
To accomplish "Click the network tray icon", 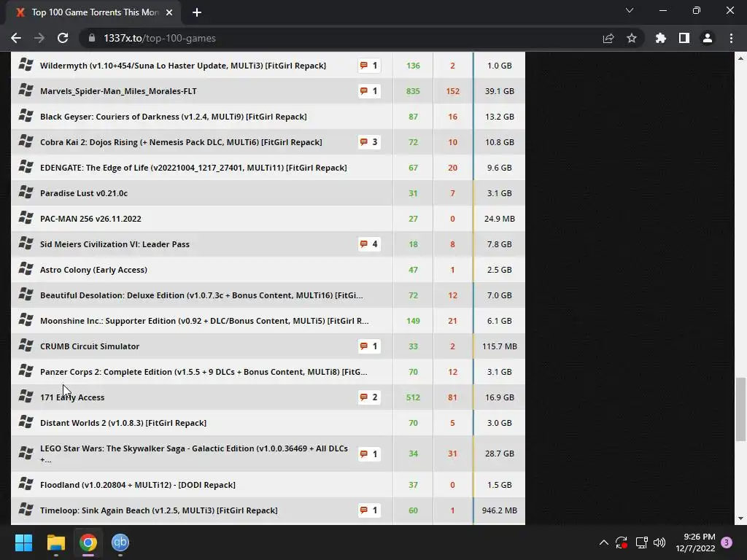I will click(x=641, y=542).
